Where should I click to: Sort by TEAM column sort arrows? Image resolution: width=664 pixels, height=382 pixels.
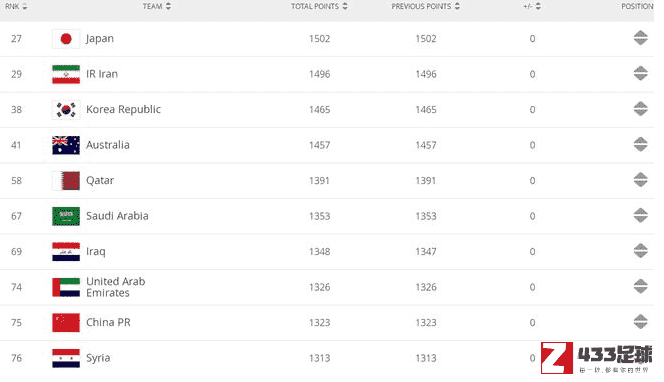pyautogui.click(x=168, y=6)
